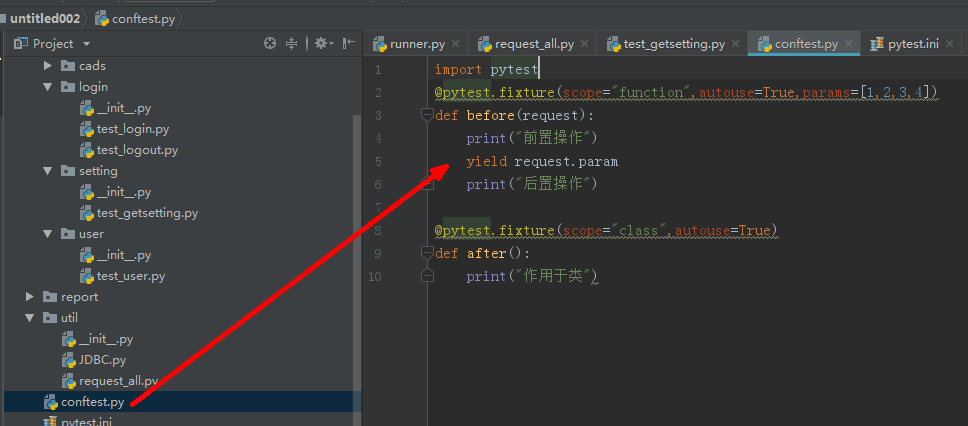
Task: Click the 'def after():' line
Action: tap(482, 254)
